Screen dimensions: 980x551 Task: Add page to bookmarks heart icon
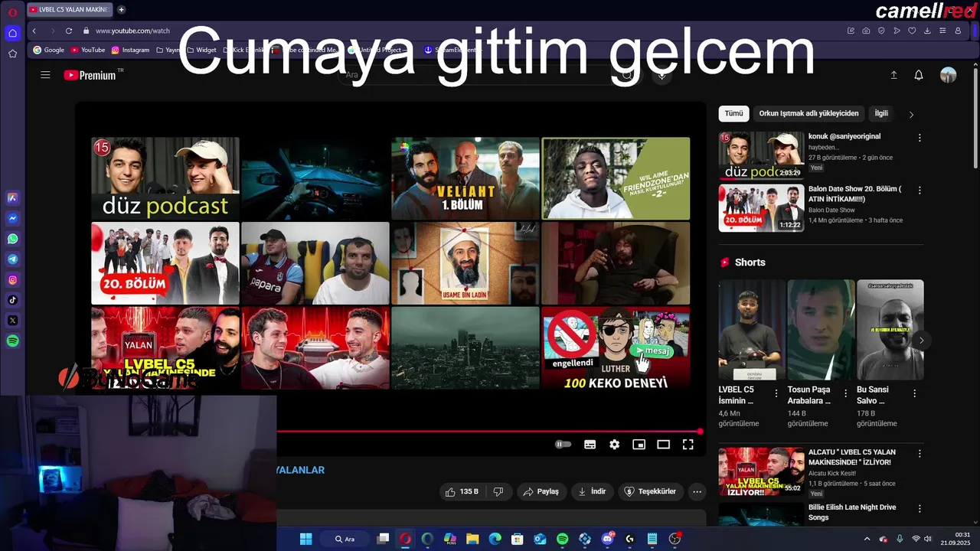click(912, 31)
